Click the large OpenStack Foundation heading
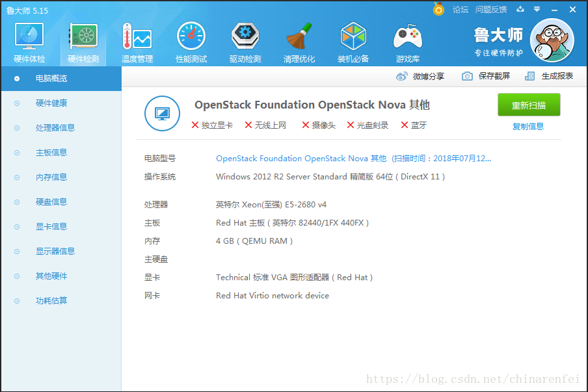 pyautogui.click(x=312, y=105)
